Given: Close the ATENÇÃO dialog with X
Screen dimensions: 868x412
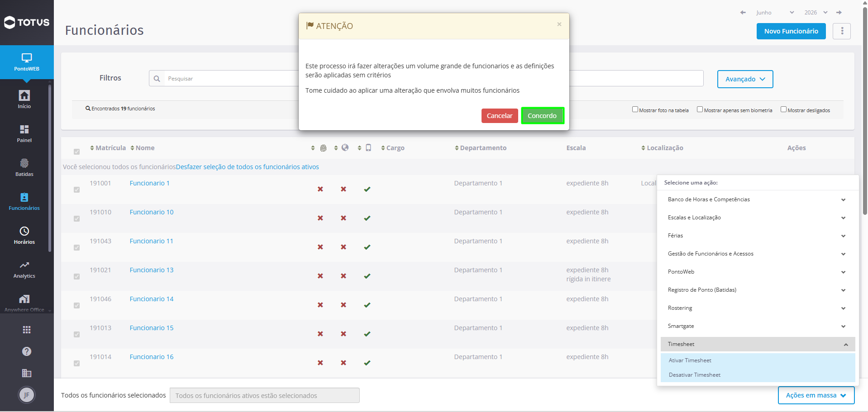Looking at the screenshot, I should (x=559, y=24).
